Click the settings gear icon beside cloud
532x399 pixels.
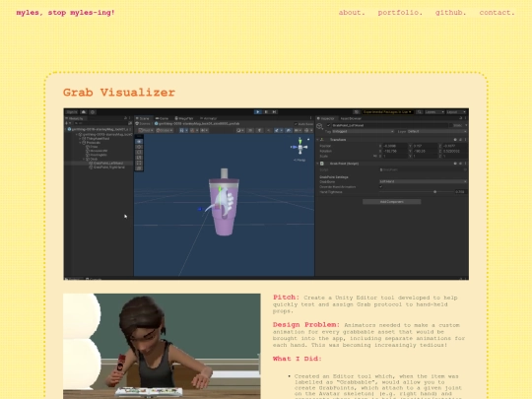tap(93, 111)
